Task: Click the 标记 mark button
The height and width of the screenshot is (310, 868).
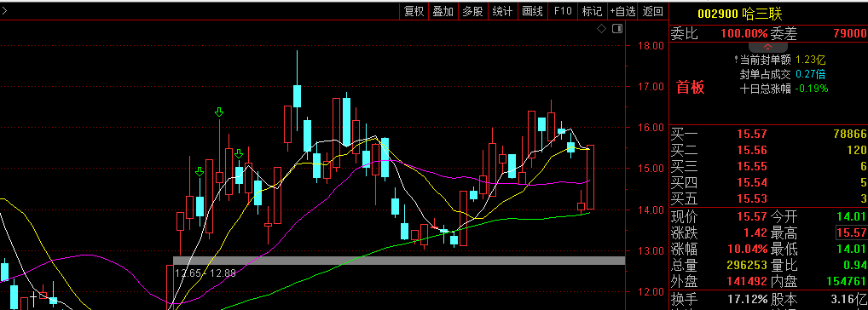Action: 592,11
